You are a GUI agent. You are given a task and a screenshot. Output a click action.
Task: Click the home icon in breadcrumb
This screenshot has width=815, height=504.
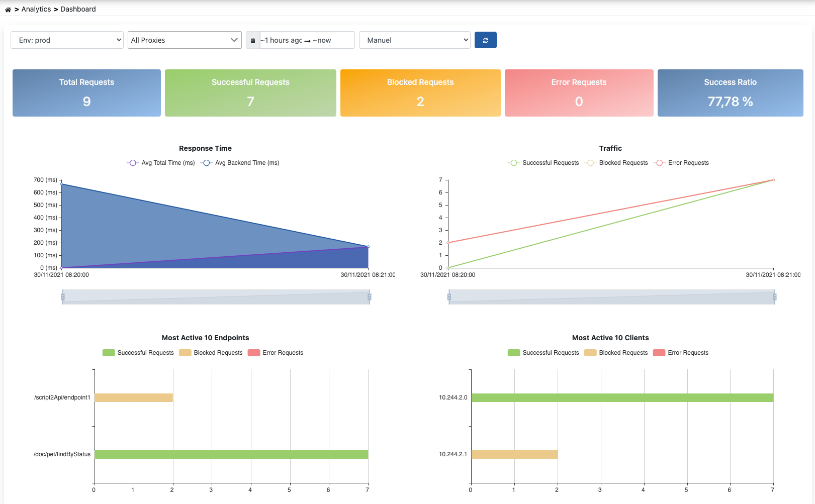(8, 10)
